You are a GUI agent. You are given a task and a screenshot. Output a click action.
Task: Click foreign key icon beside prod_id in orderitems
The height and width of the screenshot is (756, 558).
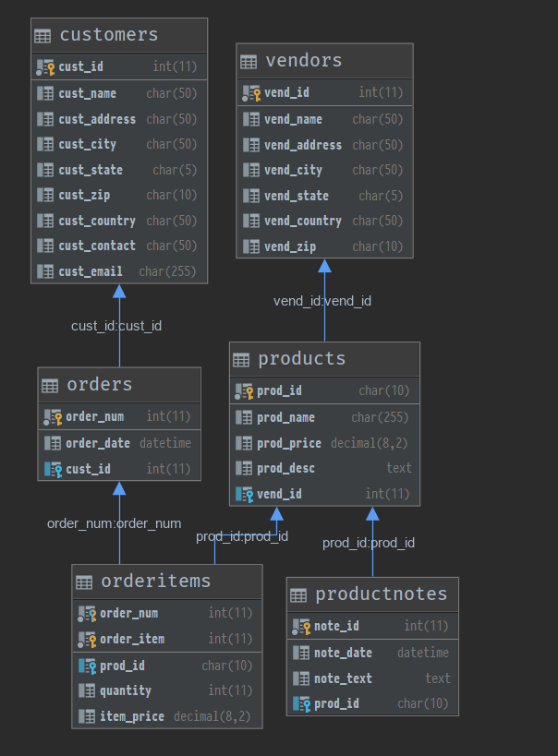tap(88, 666)
